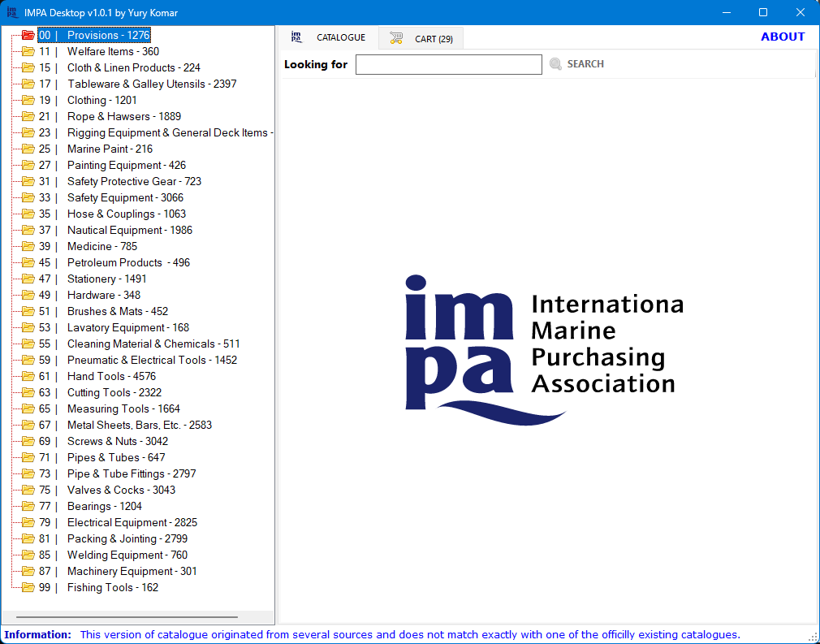The image size is (820, 644).
Task: Click the folder icon beside Valves & Cocks
Action: 28,491
